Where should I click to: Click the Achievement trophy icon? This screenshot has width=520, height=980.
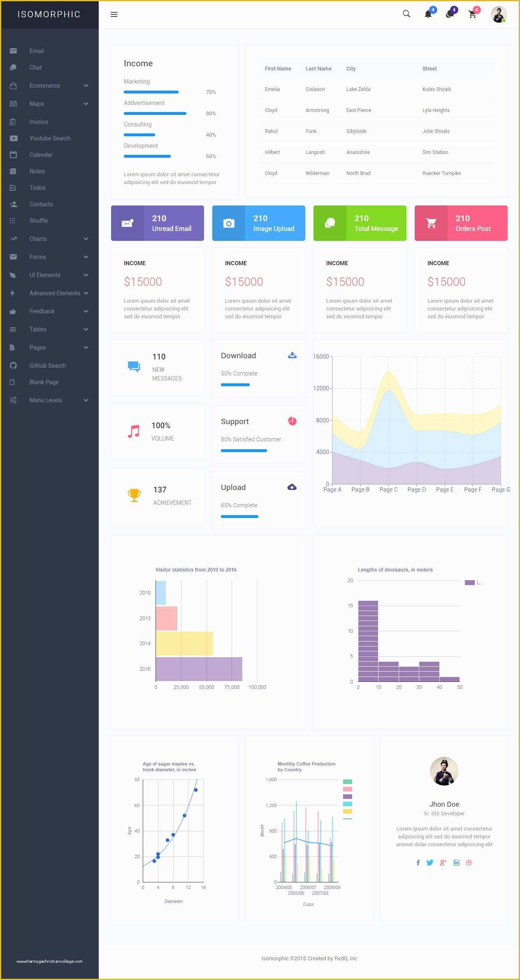(x=134, y=495)
